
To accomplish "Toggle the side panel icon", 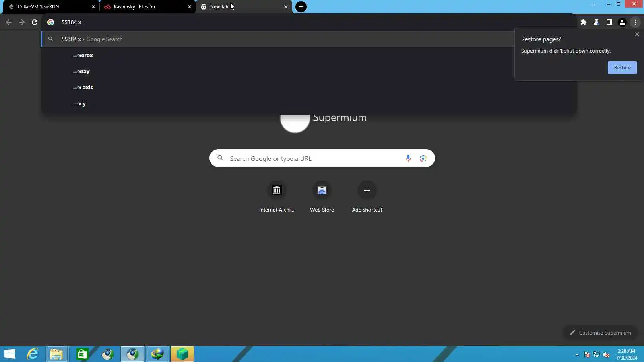I will pyautogui.click(x=609, y=22).
